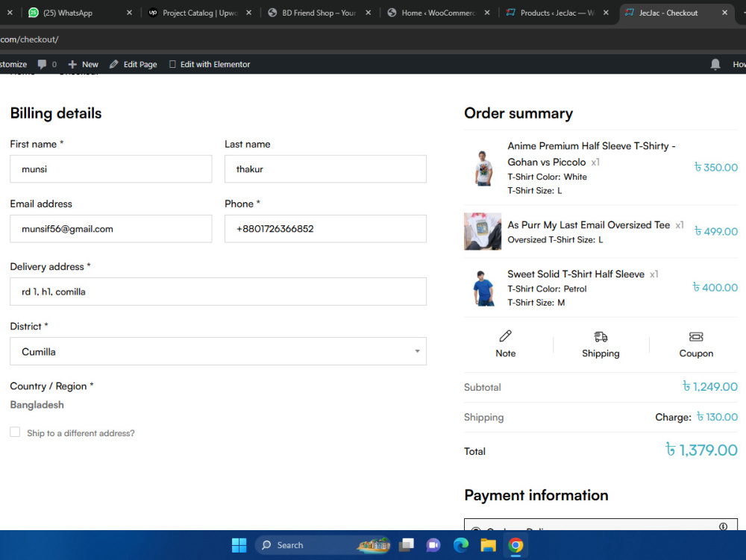Click As Purr My Last Email product name

coord(589,225)
